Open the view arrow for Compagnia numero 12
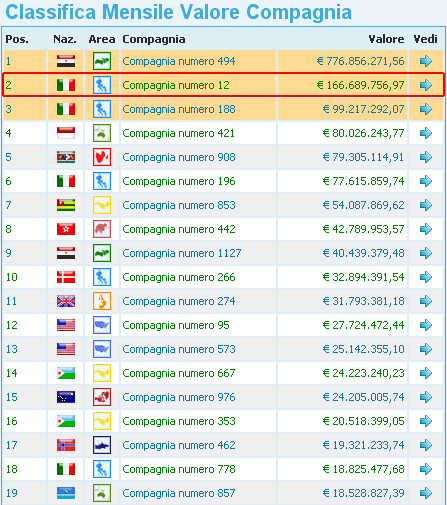 pos(426,85)
